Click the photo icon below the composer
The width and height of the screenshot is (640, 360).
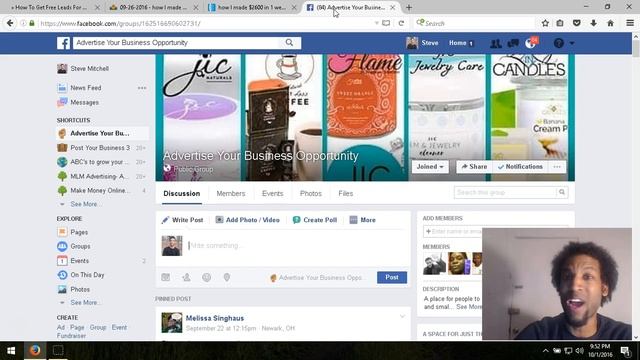pyautogui.click(x=165, y=278)
